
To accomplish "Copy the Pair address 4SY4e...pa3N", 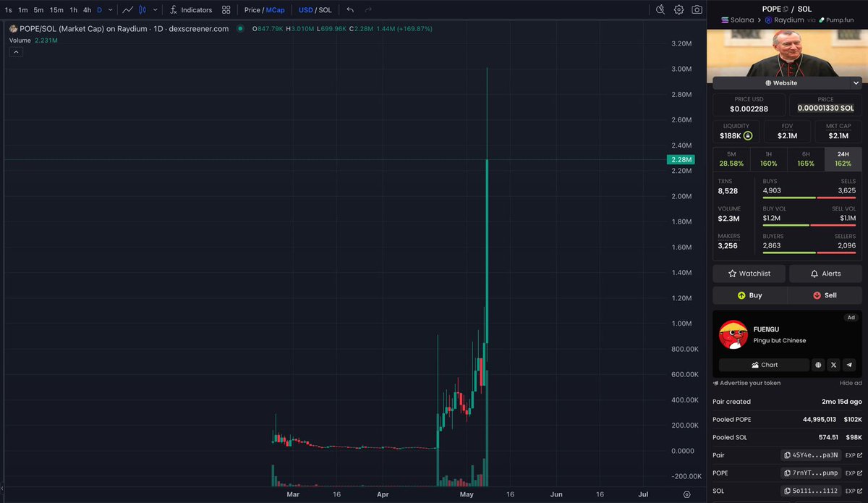I will [x=812, y=455].
